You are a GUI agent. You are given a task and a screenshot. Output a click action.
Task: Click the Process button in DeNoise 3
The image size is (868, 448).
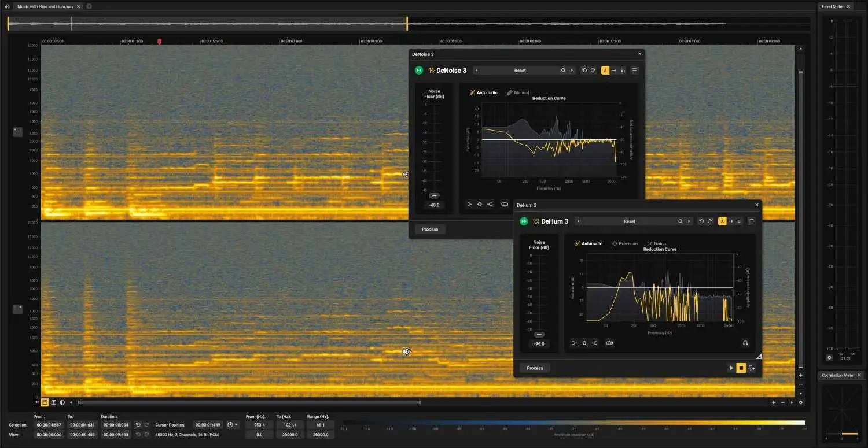click(430, 229)
